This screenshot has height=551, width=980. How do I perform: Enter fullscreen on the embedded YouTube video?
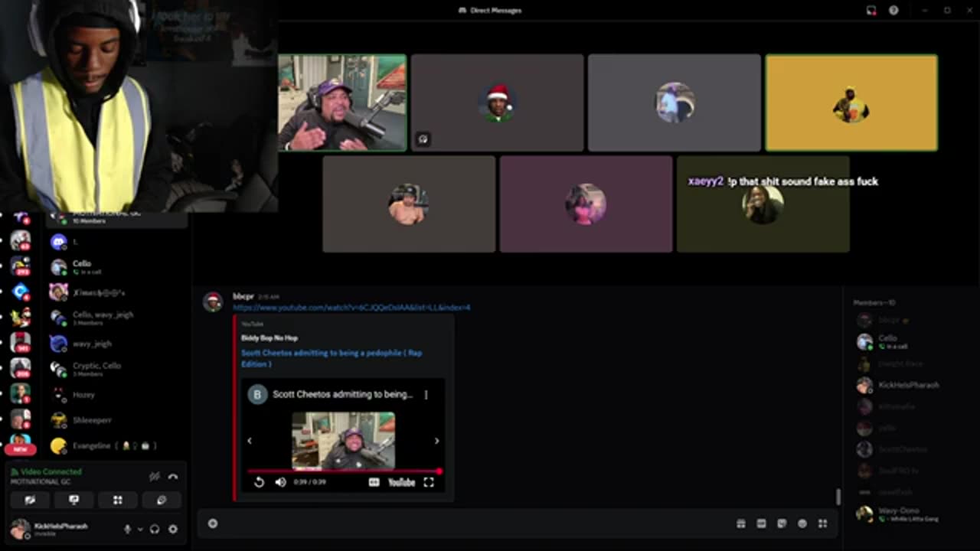click(x=429, y=482)
